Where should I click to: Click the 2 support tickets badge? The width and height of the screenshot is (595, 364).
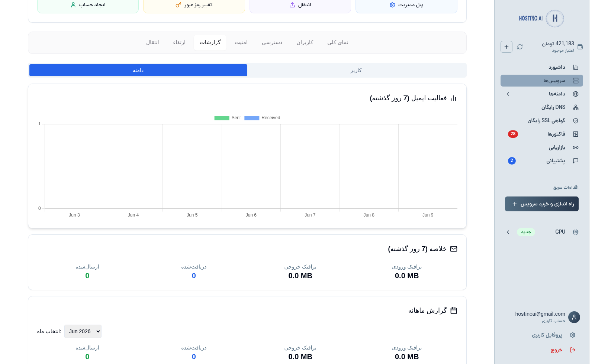click(512, 161)
